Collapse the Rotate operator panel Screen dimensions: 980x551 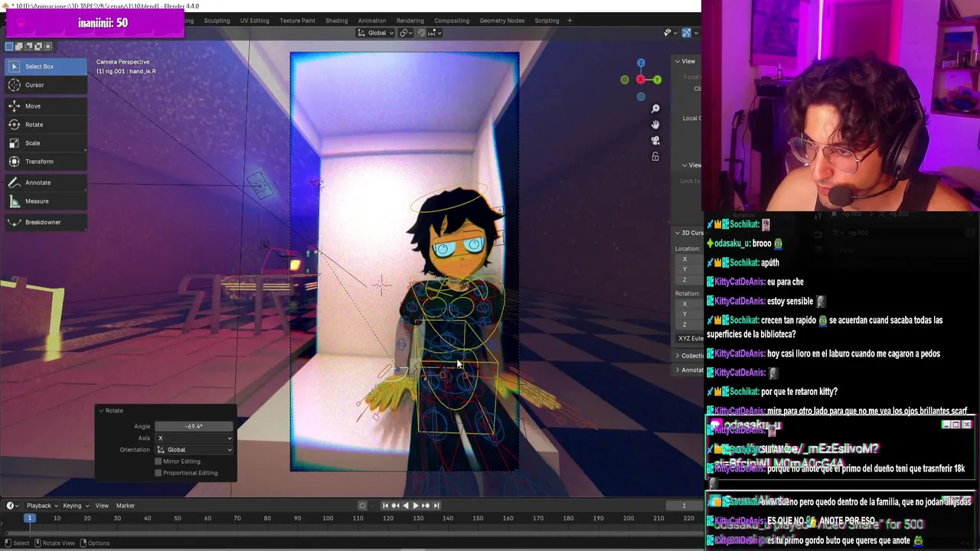(x=101, y=411)
